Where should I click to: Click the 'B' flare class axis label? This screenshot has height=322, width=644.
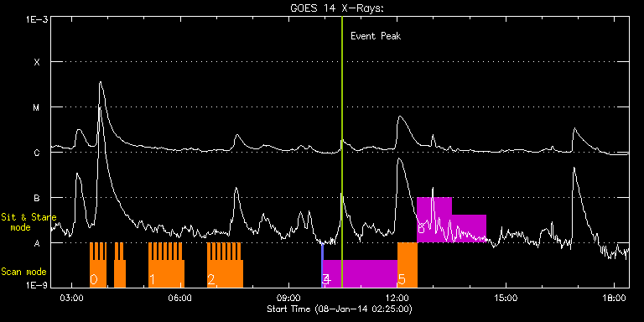(x=37, y=198)
